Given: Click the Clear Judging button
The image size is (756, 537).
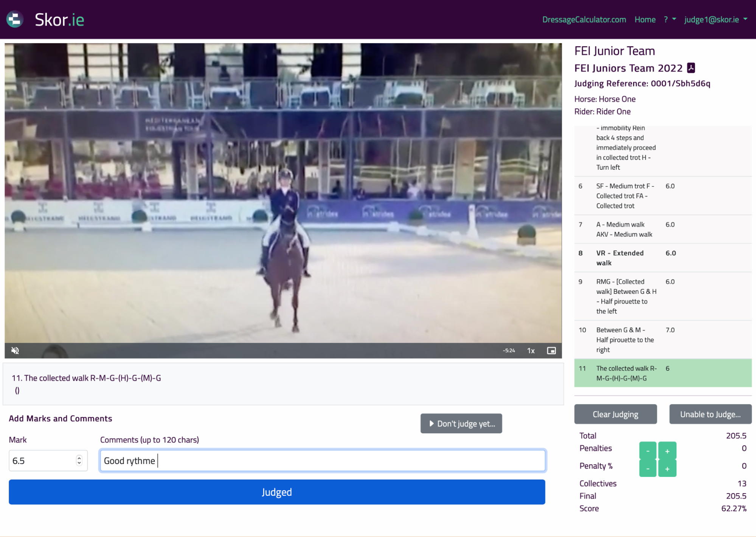Looking at the screenshot, I should (x=615, y=414).
